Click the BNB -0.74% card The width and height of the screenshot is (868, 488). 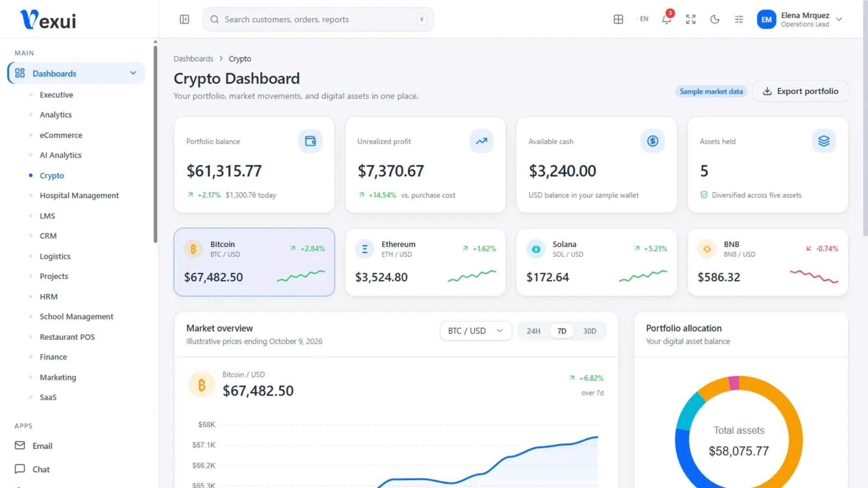point(768,262)
